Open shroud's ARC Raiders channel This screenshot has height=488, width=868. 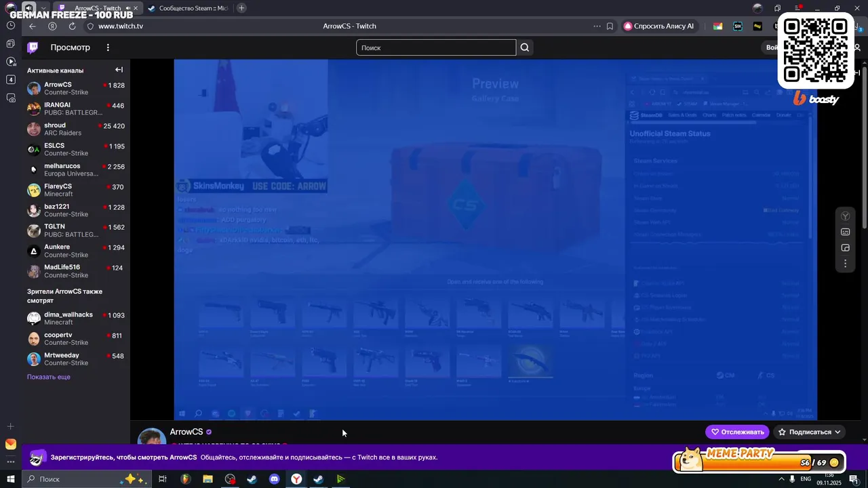[76, 129]
